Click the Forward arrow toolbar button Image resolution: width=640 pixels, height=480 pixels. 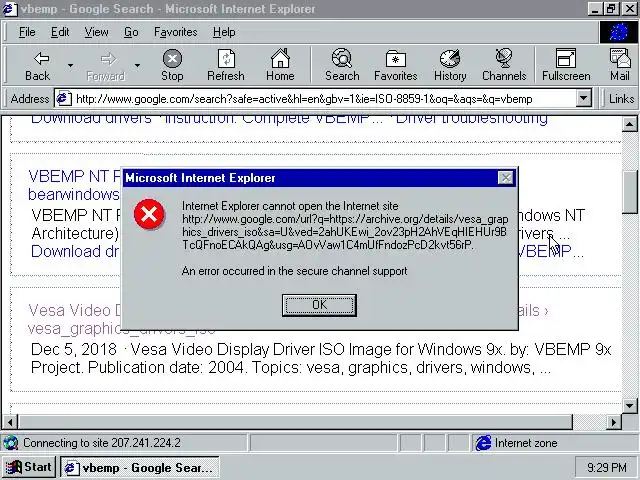[x=106, y=65]
